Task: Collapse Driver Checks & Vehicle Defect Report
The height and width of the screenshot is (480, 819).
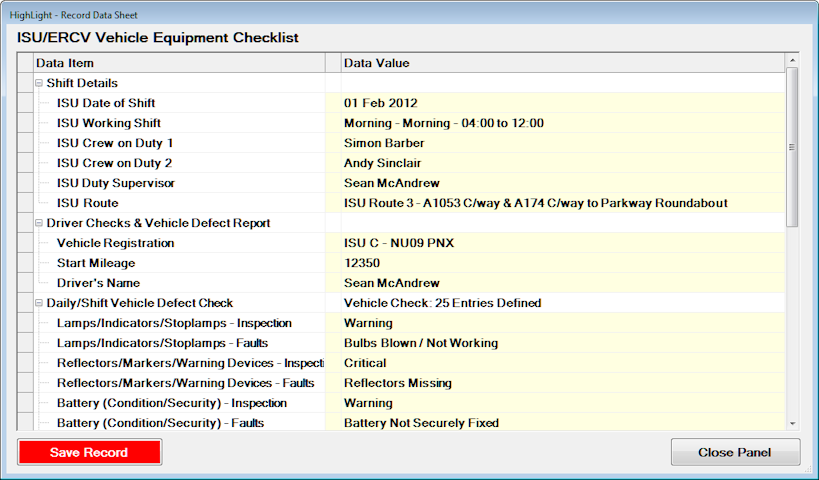Action: [x=39, y=223]
